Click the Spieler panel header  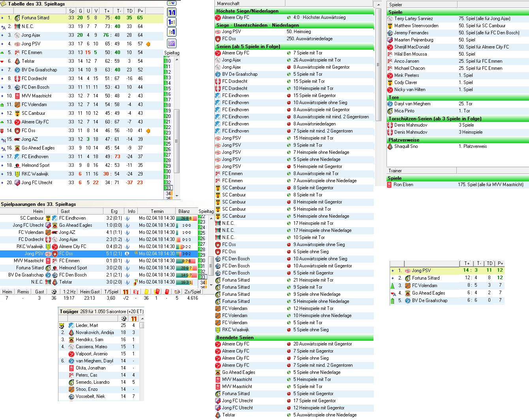[x=422, y=5]
